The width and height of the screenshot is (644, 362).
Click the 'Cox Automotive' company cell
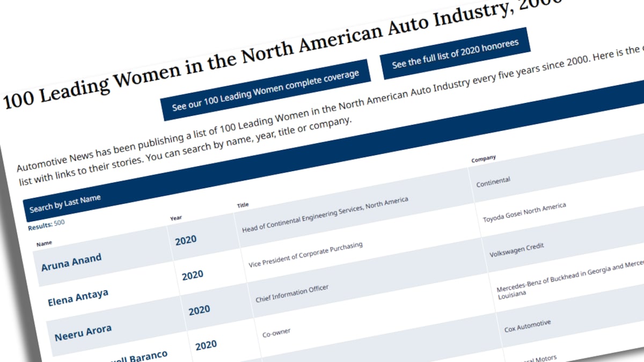[528, 326]
